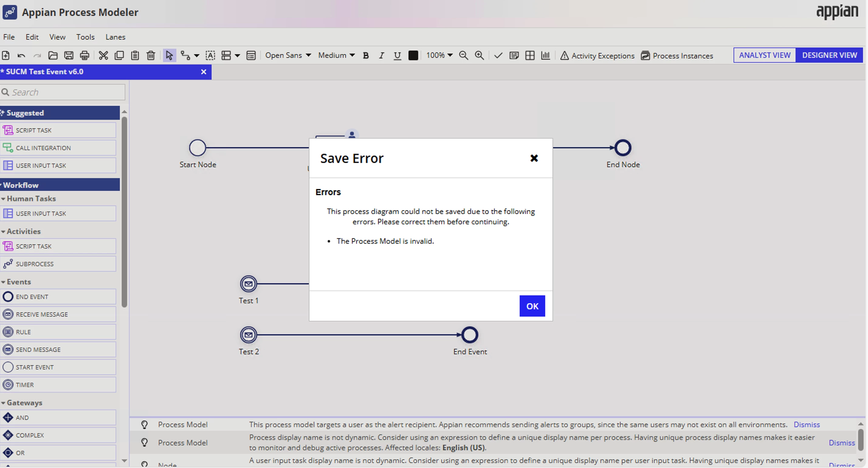Image resolution: width=868 pixels, height=468 pixels.
Task: Click the recommendations panel scrollbar
Action: (x=861, y=439)
